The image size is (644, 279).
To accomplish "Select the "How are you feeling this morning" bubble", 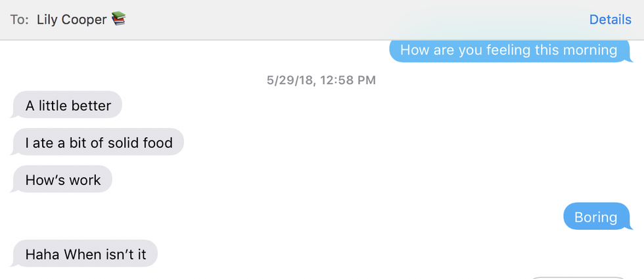I will pyautogui.click(x=508, y=50).
